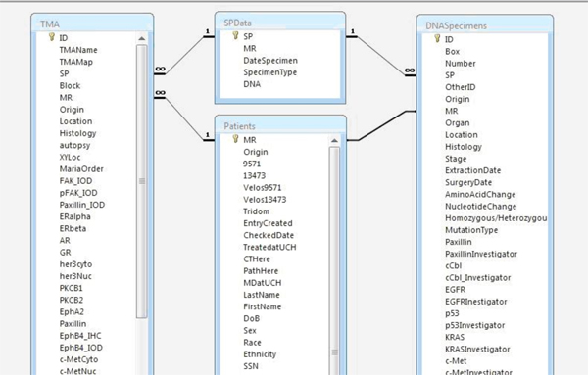Select the Box field in DNASpecimens
The image size is (588, 375).
(x=452, y=52)
